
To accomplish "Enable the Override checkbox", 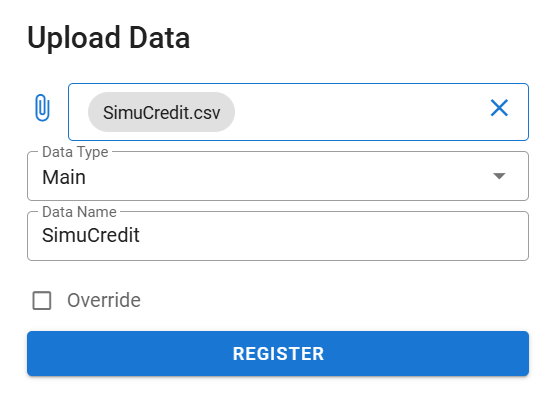I will tap(42, 300).
